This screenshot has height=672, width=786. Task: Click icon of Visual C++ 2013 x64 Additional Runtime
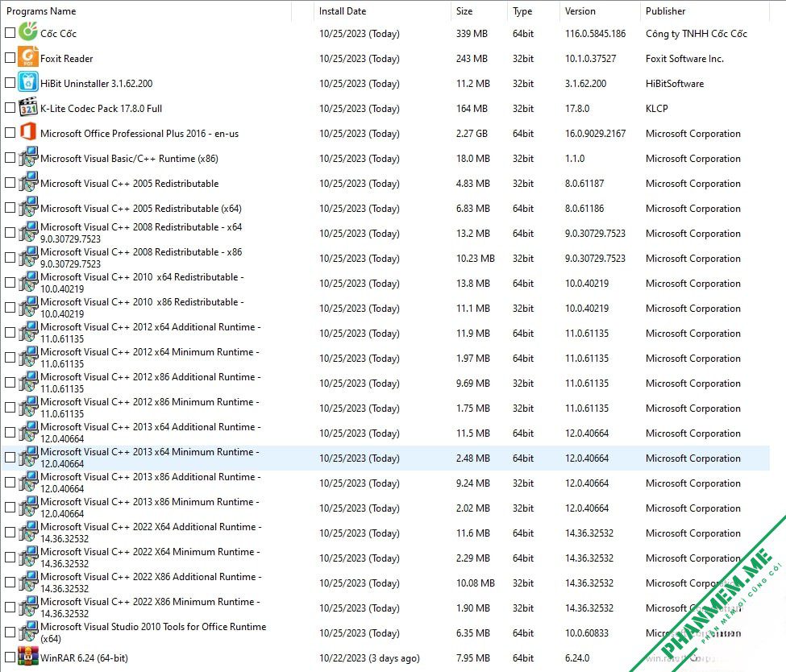point(28,433)
